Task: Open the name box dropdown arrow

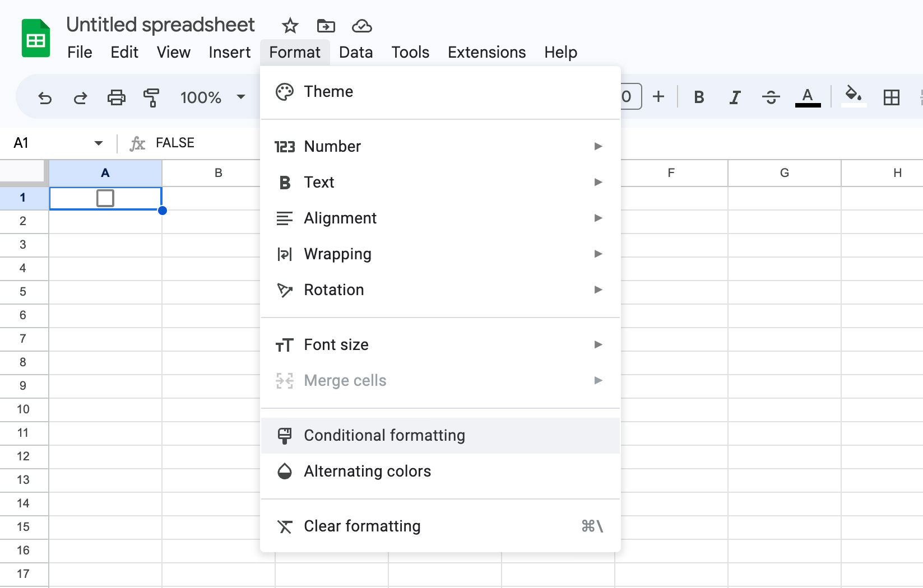Action: (99, 143)
